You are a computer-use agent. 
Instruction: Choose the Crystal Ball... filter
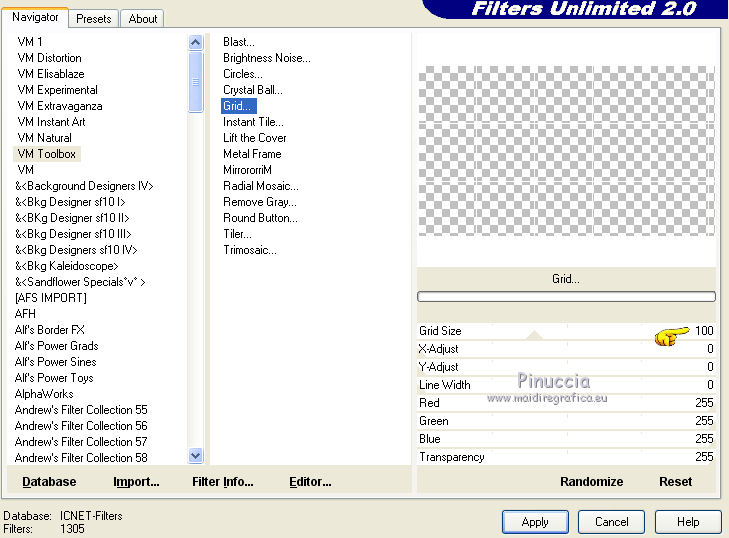coord(252,90)
